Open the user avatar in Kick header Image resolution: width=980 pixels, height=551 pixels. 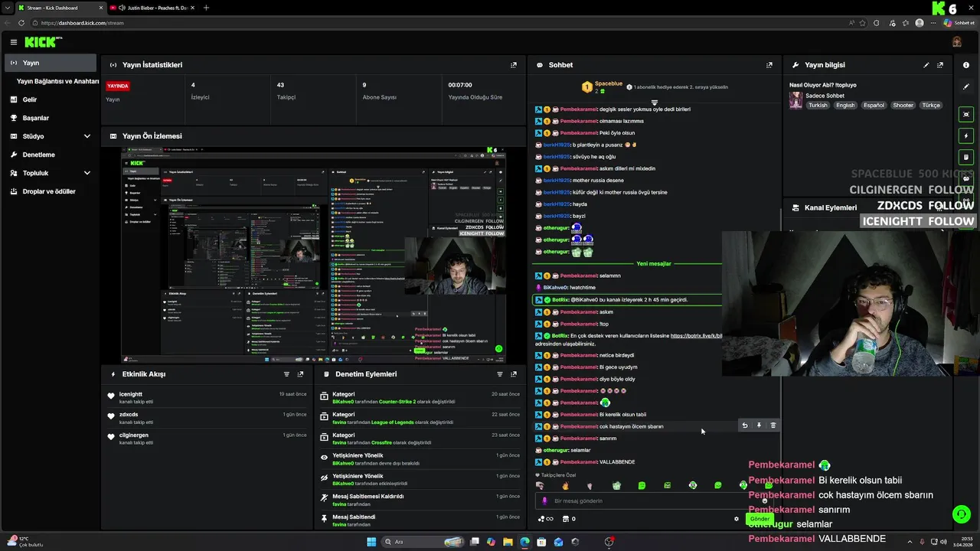click(x=956, y=42)
